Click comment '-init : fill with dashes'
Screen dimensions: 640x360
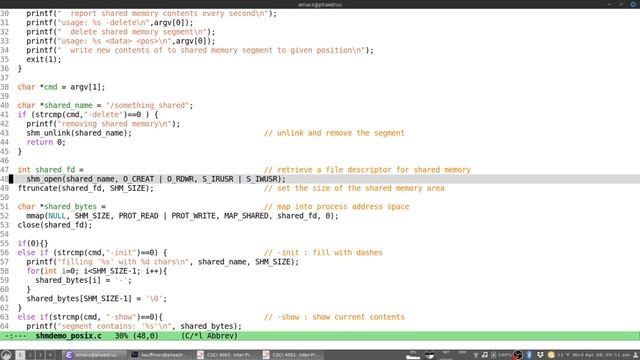tap(323, 253)
